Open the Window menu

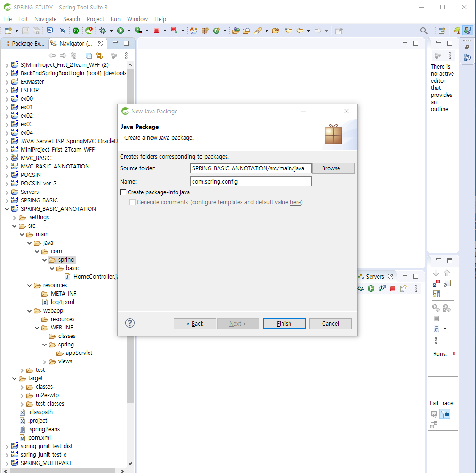point(137,19)
